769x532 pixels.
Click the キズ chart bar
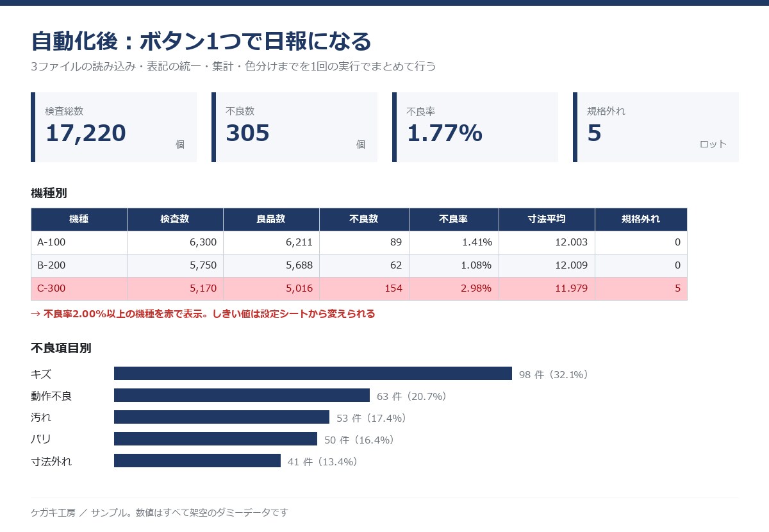coord(313,374)
